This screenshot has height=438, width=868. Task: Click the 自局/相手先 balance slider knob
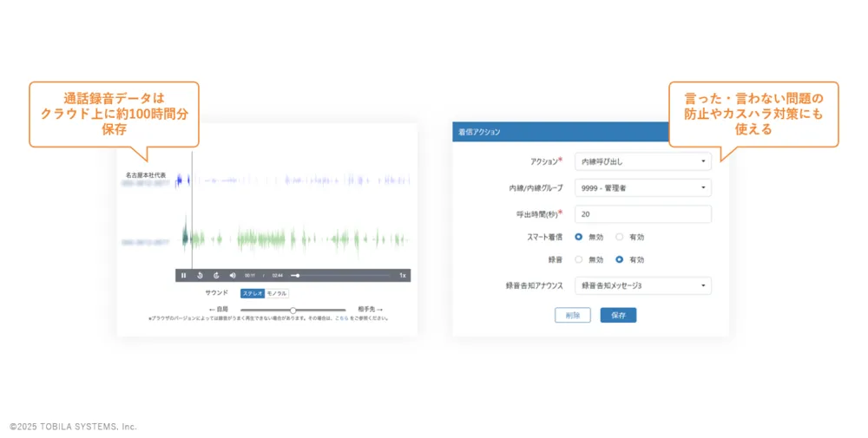(293, 311)
